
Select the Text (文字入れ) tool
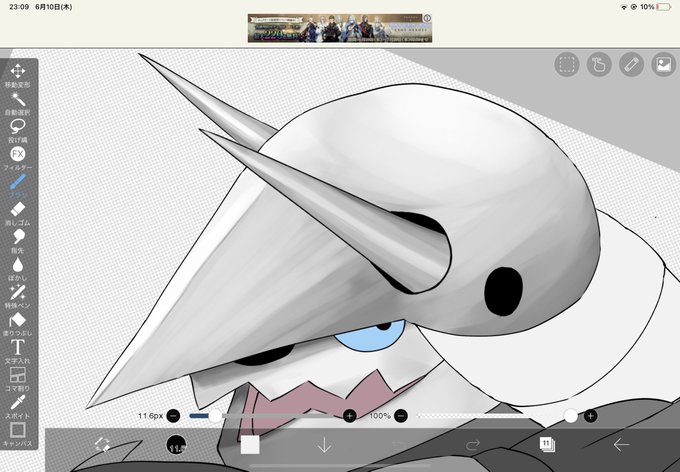pyautogui.click(x=17, y=351)
